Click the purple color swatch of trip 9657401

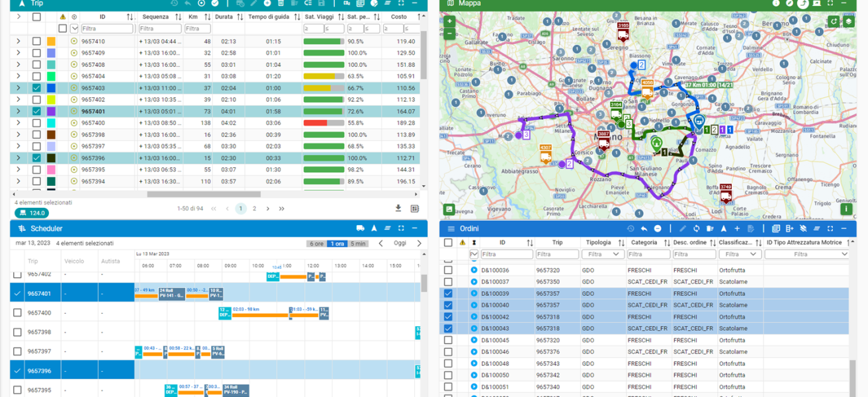point(52,112)
